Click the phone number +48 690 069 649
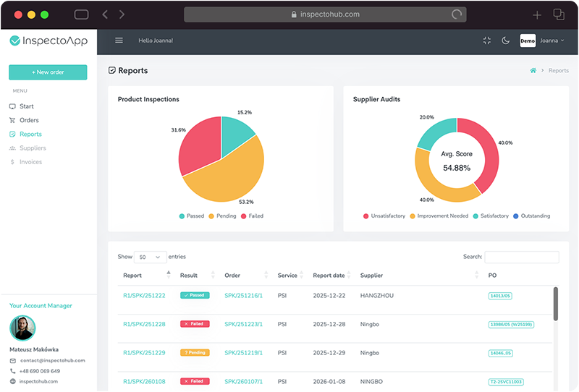 (40, 371)
